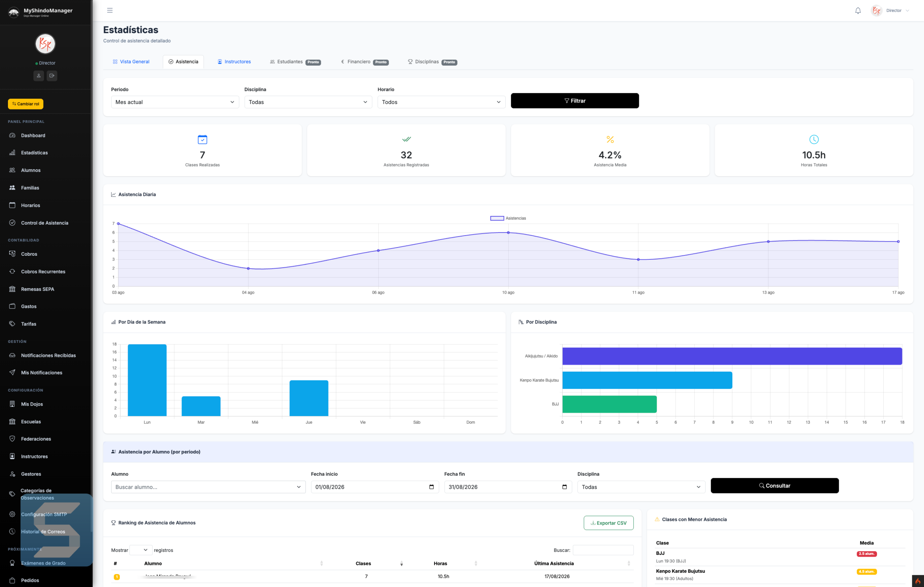924x587 pixels.
Task: Click the Filtrar button
Action: [574, 100]
